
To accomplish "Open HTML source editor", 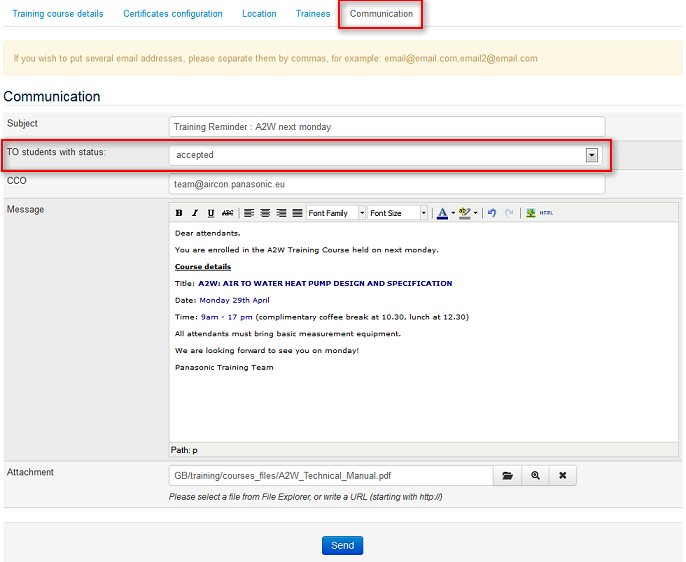I will [546, 213].
